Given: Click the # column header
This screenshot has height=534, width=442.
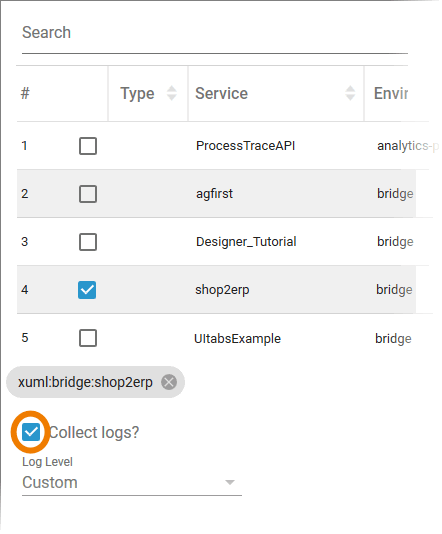Looking at the screenshot, I should pos(25,93).
